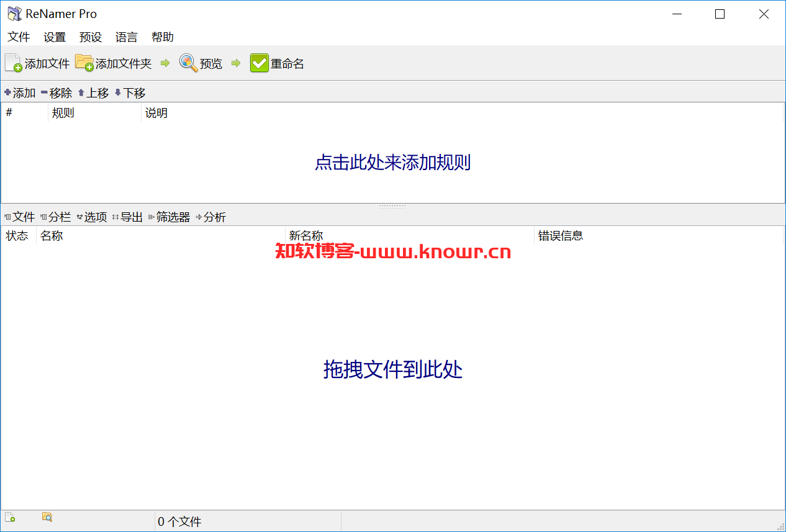Move the rule down with 下移

130,93
